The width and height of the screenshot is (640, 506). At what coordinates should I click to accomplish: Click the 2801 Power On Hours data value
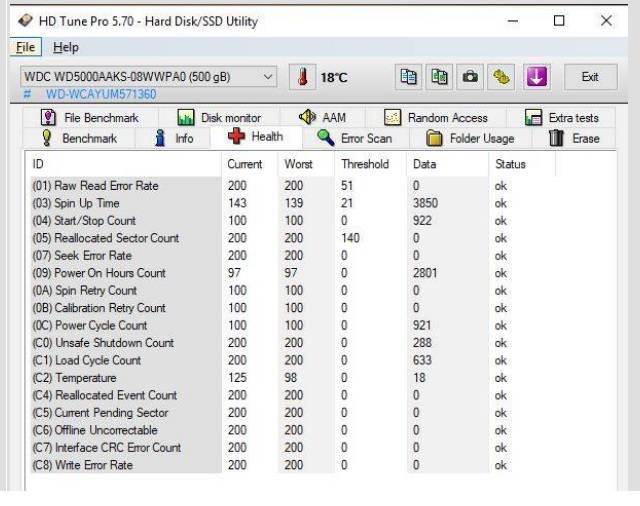[425, 273]
